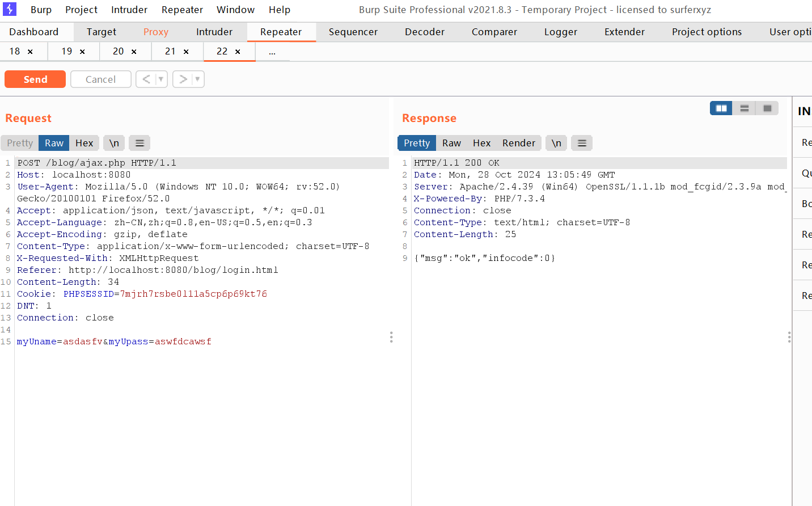This screenshot has width=812, height=506.
Task: Go back to previous request in history
Action: [146, 79]
